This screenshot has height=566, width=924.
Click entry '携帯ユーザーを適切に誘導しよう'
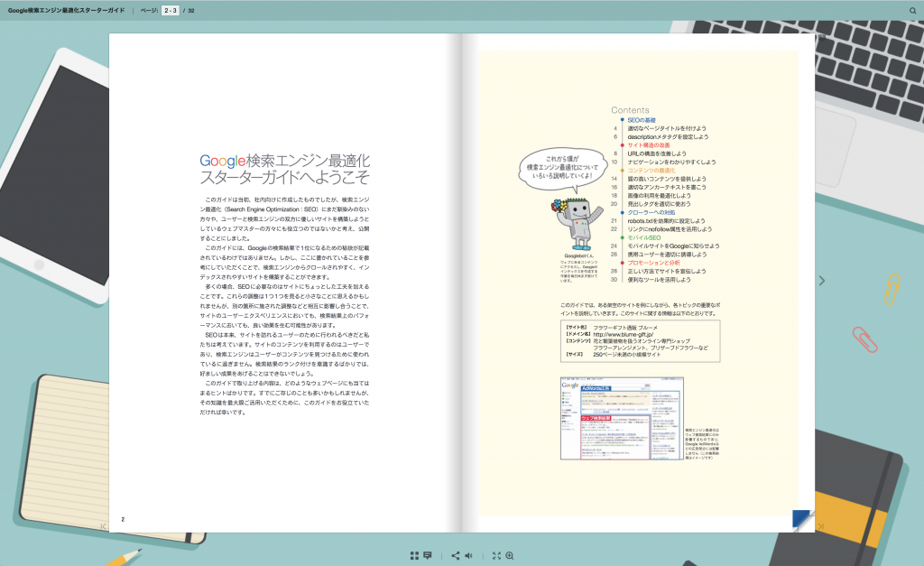tap(667, 255)
